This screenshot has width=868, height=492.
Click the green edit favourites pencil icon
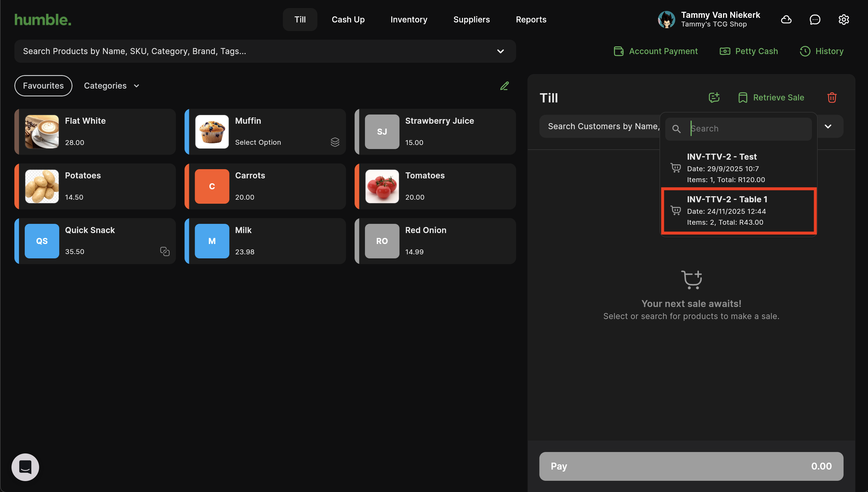click(504, 86)
